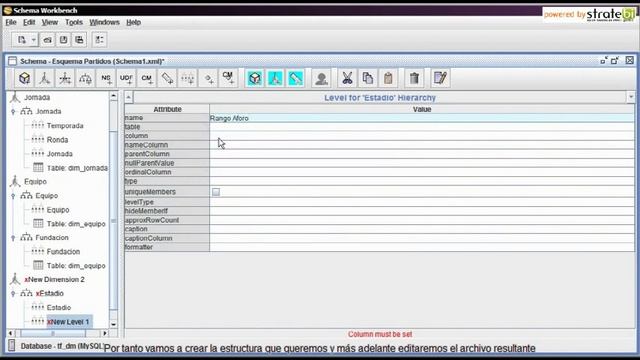Click the column attribute value cell
640x360 pixels.
click(422, 136)
